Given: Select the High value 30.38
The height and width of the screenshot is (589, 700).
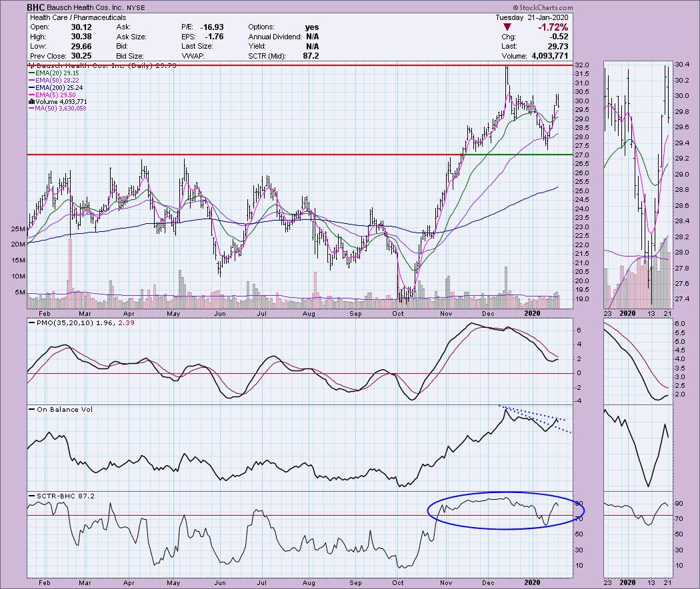Looking at the screenshot, I should click(x=81, y=37).
